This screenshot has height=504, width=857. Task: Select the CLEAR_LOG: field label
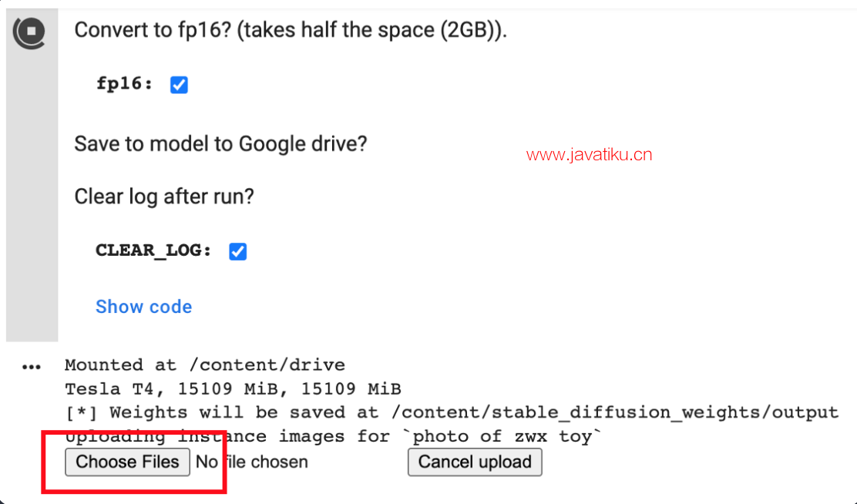153,250
